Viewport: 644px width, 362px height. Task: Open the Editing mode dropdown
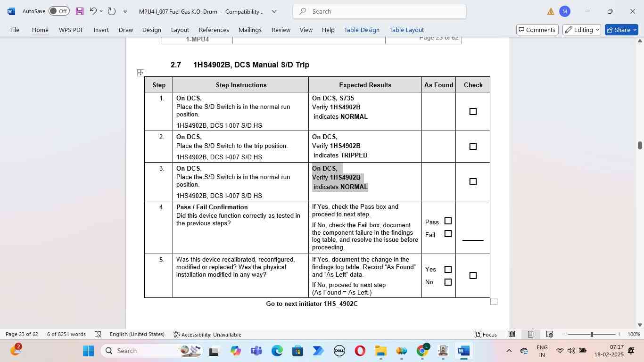tap(582, 30)
